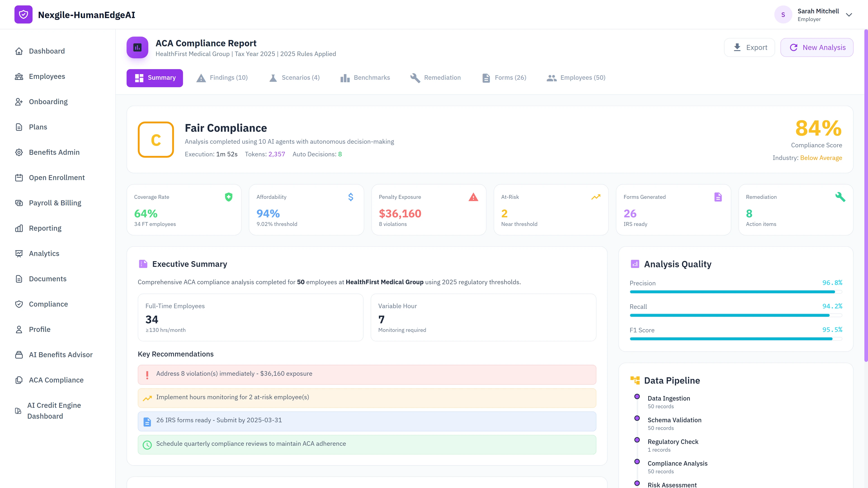This screenshot has height=488, width=868.
Task: Open the Onboarding section via its icon
Action: tap(19, 101)
